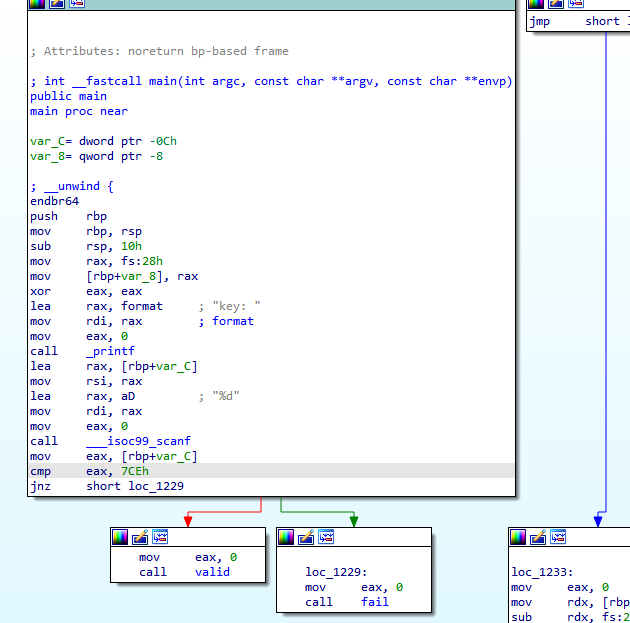Click the var_8 qword ptr definition
Viewport: 630px width, 623px height.
click(96, 156)
